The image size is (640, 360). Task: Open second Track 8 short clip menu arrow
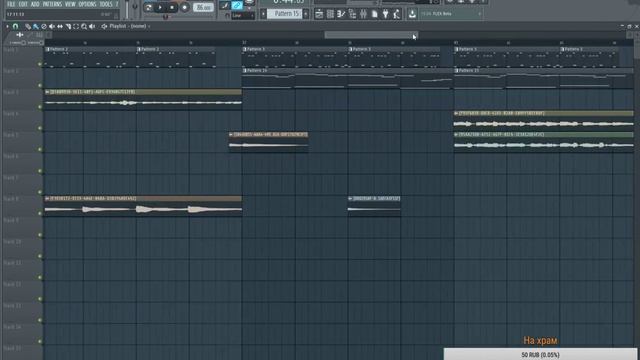click(350, 199)
